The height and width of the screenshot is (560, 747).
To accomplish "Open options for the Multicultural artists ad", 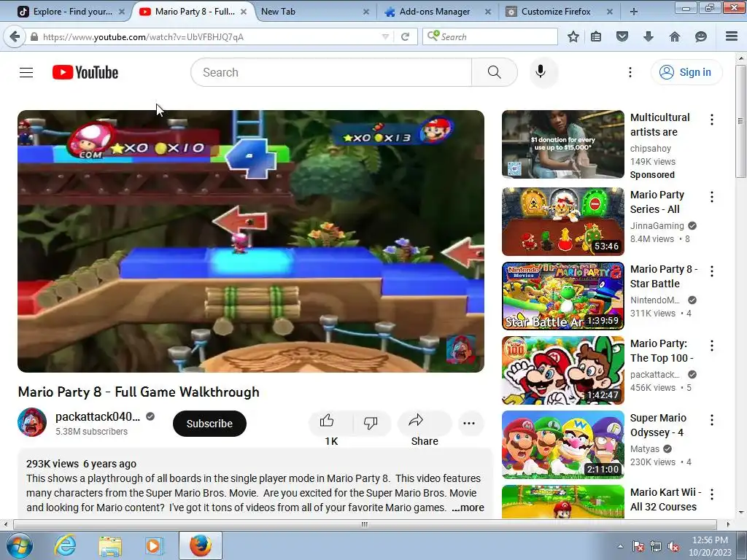I will [x=712, y=120].
